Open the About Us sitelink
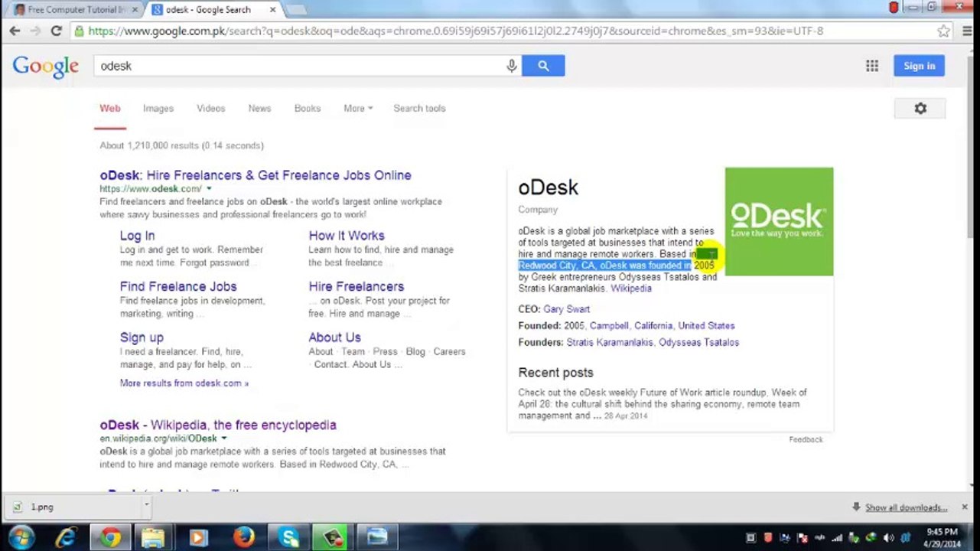The height and width of the screenshot is (551, 980). coord(334,337)
